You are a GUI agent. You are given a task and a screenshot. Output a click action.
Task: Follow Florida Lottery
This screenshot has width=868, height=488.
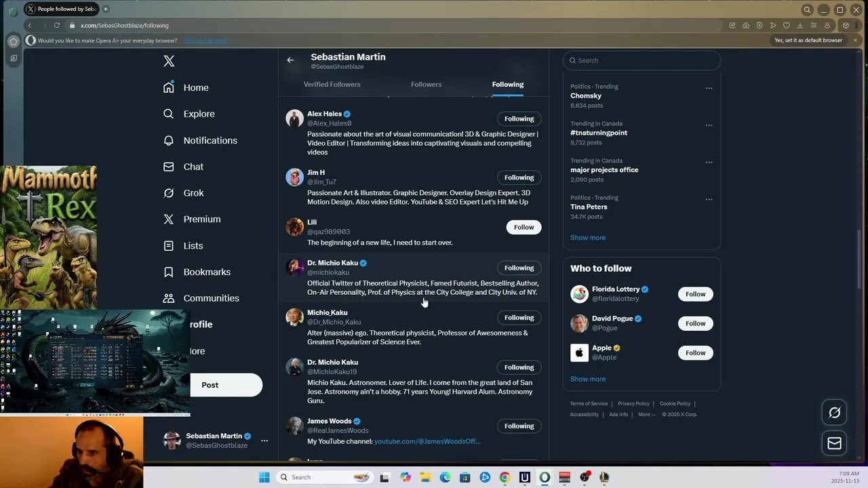[695, 294]
